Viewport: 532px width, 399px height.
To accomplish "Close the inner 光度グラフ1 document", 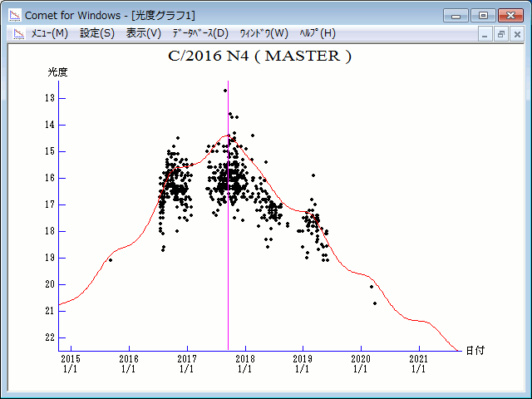I will (516, 34).
